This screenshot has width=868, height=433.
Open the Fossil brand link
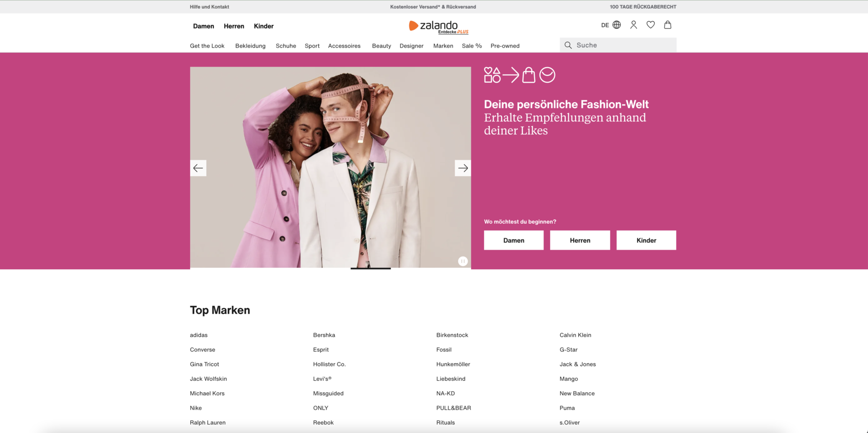pyautogui.click(x=444, y=350)
